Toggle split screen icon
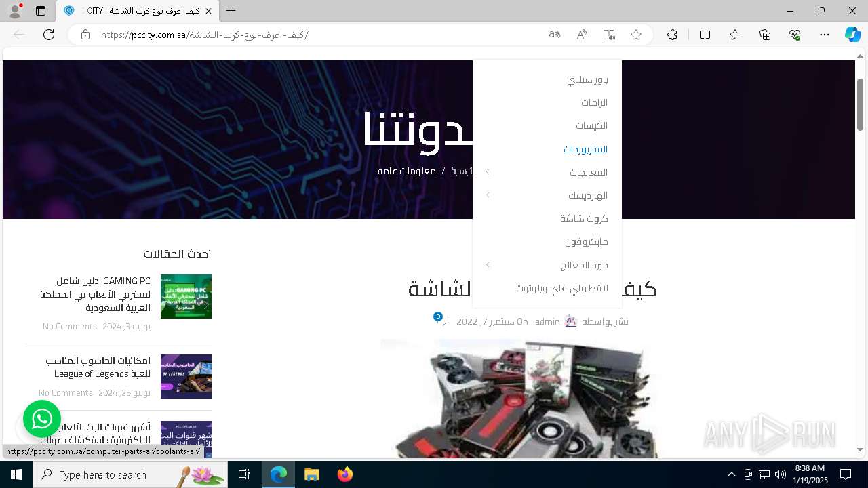The width and height of the screenshot is (868, 488). point(705,35)
